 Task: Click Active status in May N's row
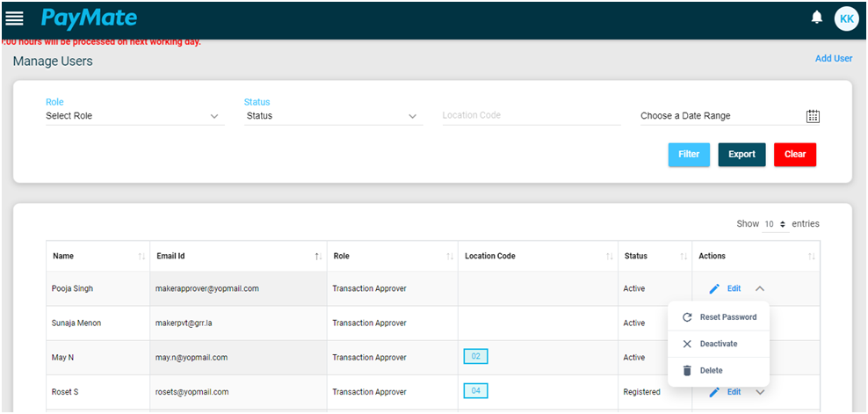point(633,358)
